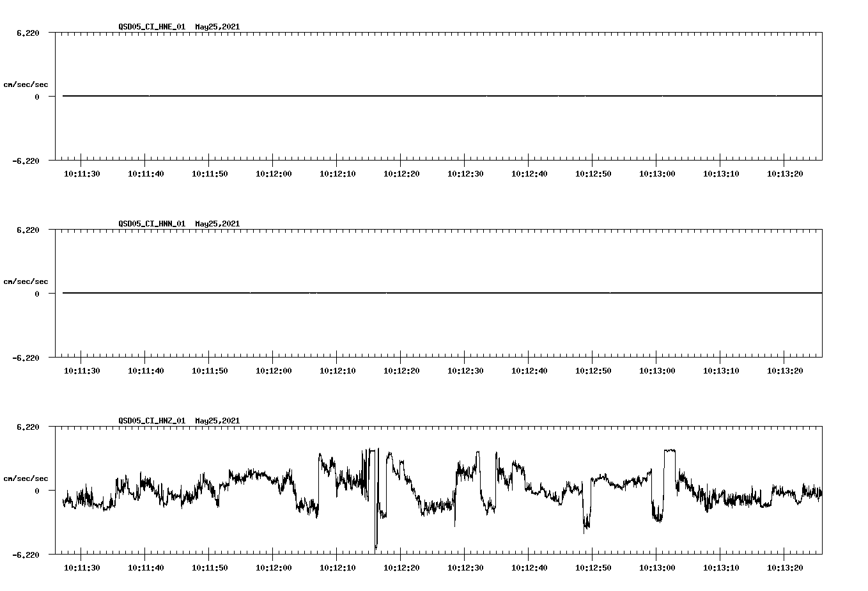The height and width of the screenshot is (591, 868).
Task: Click the flat HNN waveform trace
Action: point(384,293)
